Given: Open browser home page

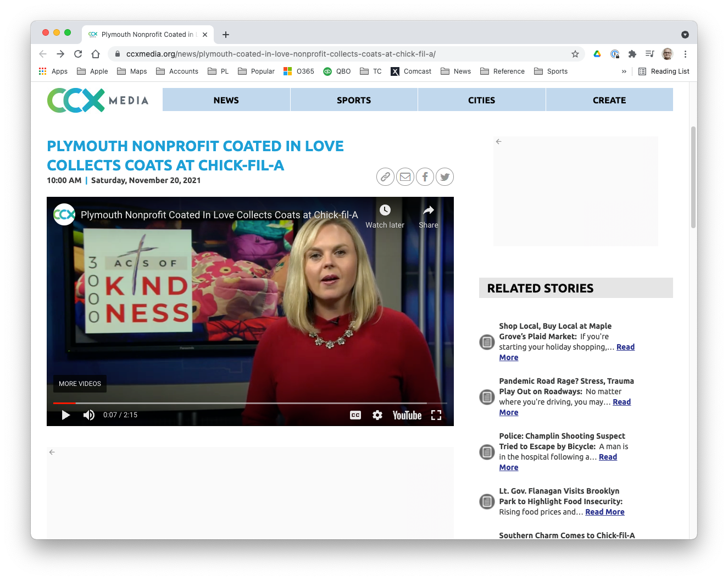Looking at the screenshot, I should [x=96, y=54].
